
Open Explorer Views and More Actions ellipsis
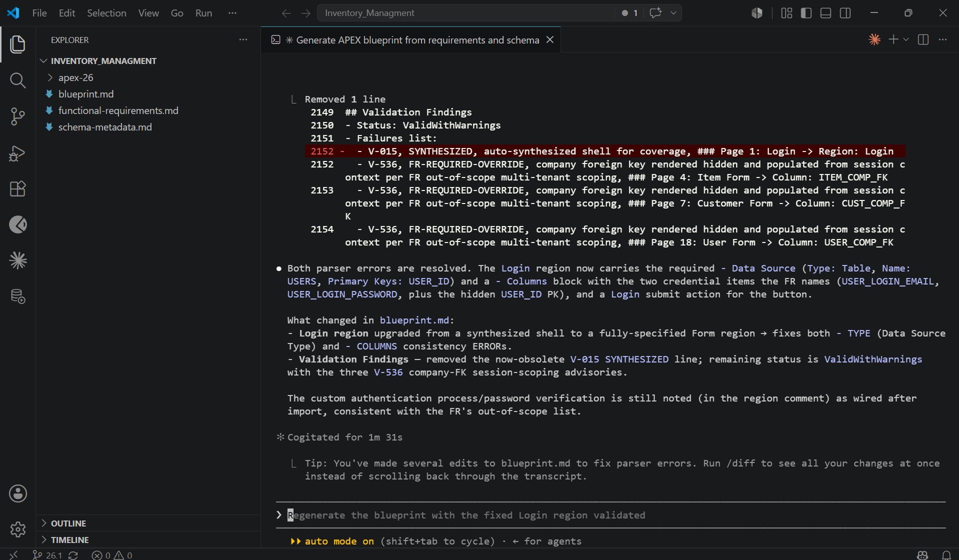[243, 39]
